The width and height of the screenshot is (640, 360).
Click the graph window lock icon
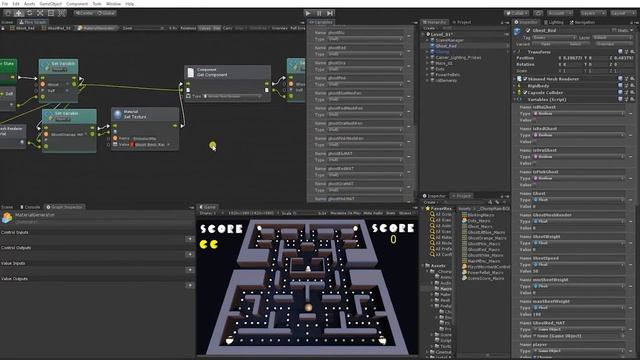pos(3,28)
